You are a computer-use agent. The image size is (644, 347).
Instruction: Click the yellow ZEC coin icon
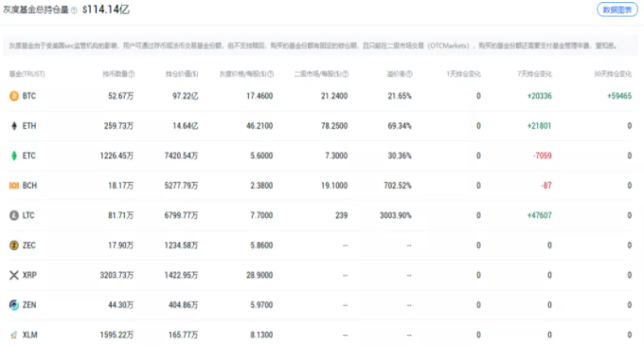click(14, 245)
